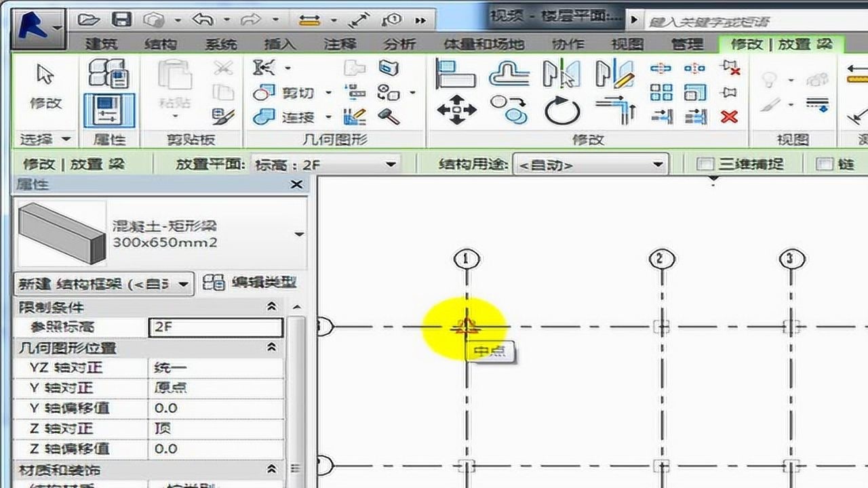Image resolution: width=868 pixels, height=488 pixels.
Task: Switch to the 结构 ribbon tab
Action: pos(160,43)
